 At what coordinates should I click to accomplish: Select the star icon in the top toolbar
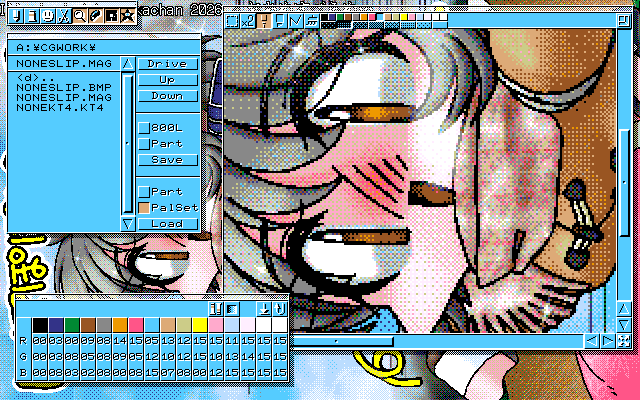pos(127,15)
